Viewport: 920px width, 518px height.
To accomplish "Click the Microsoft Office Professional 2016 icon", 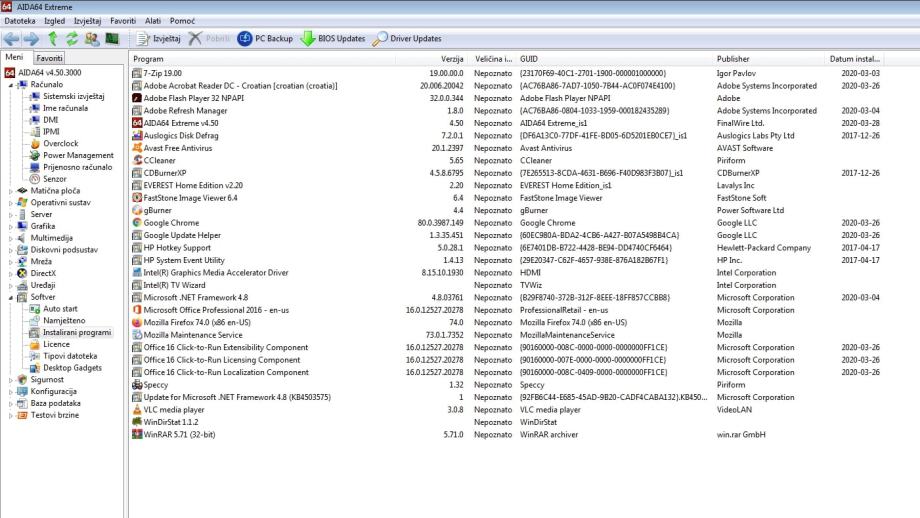I will [x=137, y=310].
